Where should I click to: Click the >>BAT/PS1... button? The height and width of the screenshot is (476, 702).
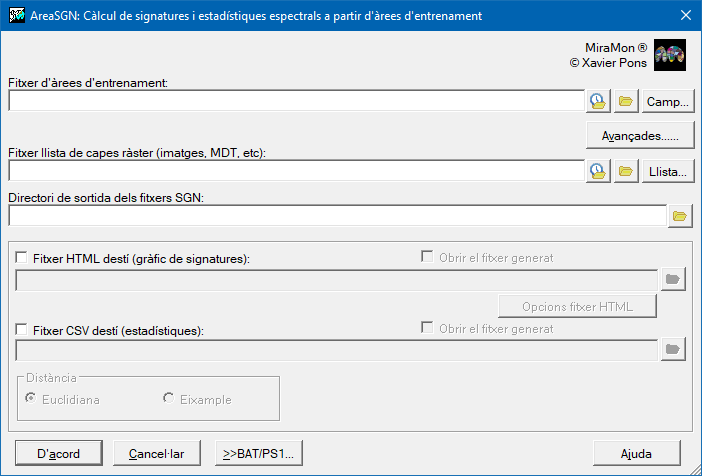point(259,453)
